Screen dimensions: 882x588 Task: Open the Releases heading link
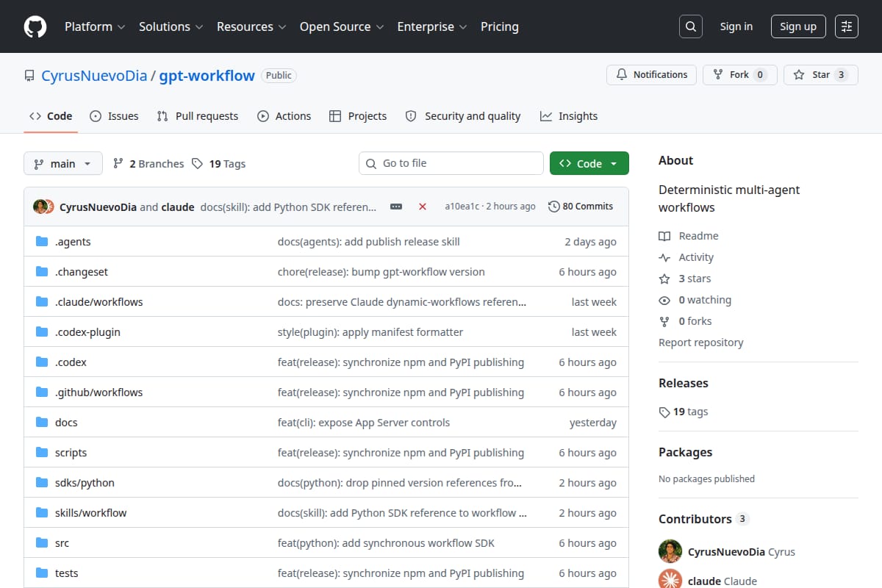pos(684,383)
